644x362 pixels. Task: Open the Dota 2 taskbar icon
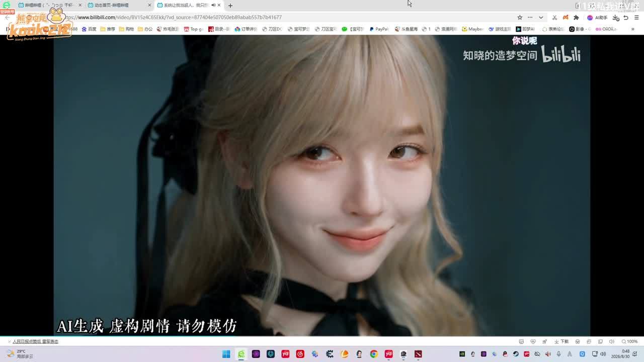pos(418,354)
